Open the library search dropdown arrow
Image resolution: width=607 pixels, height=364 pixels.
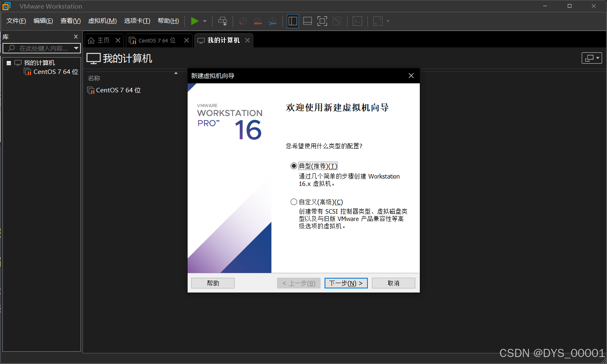click(x=76, y=48)
